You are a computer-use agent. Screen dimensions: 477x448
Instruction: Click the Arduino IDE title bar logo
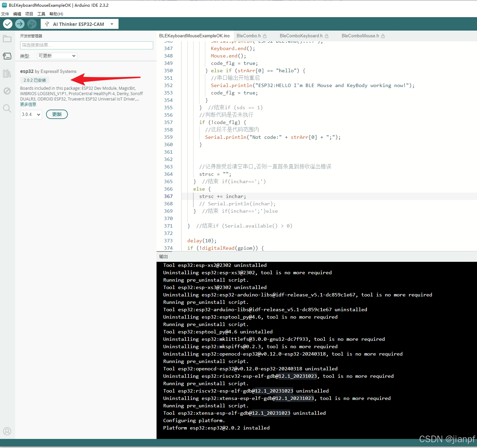pyautogui.click(x=4, y=5)
